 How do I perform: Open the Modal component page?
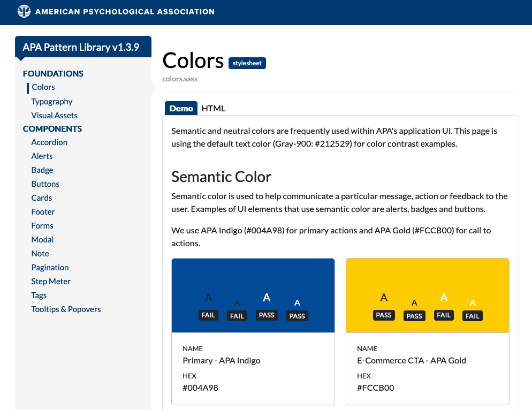click(42, 240)
